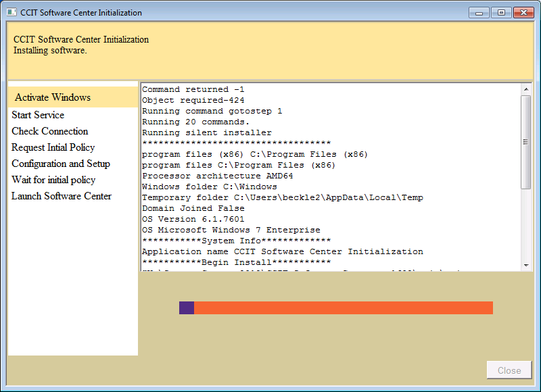Click the 'Object required-424' log line
The width and height of the screenshot is (541, 392).
193,100
